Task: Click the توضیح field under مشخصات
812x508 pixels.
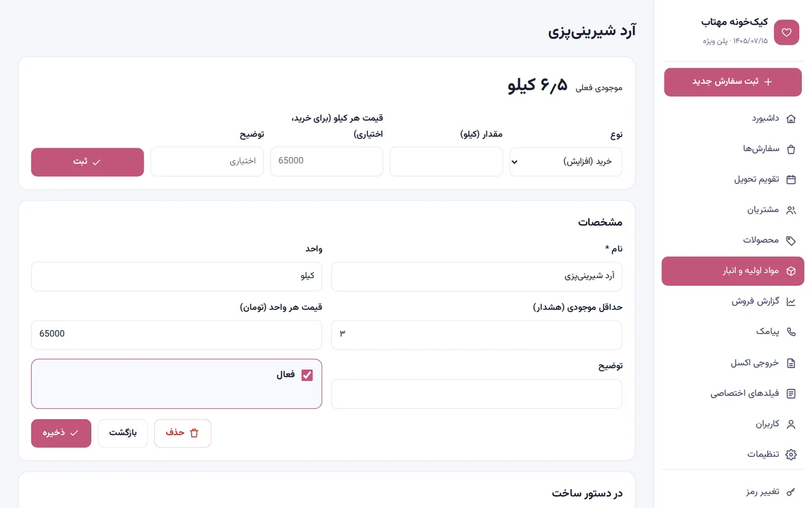Action: [477, 394]
